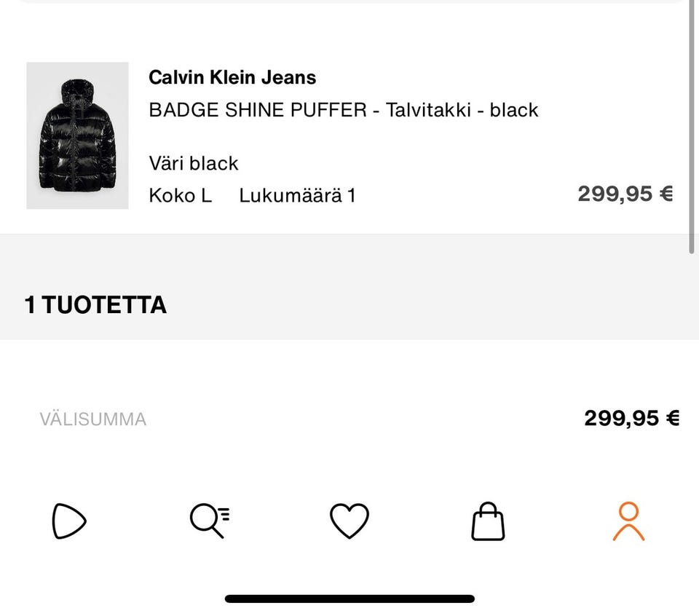Open the shopping bag icon
This screenshot has width=699, height=616.
tap(488, 521)
